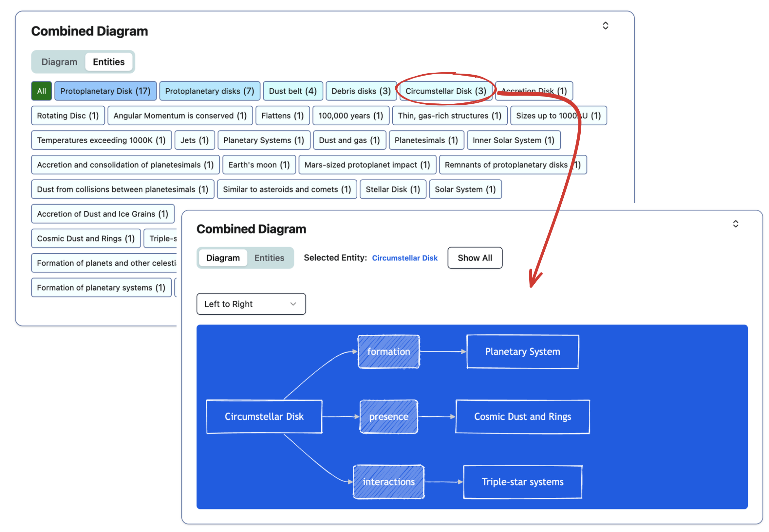Select the Stellar Disk (1) entity chip

coord(392,189)
